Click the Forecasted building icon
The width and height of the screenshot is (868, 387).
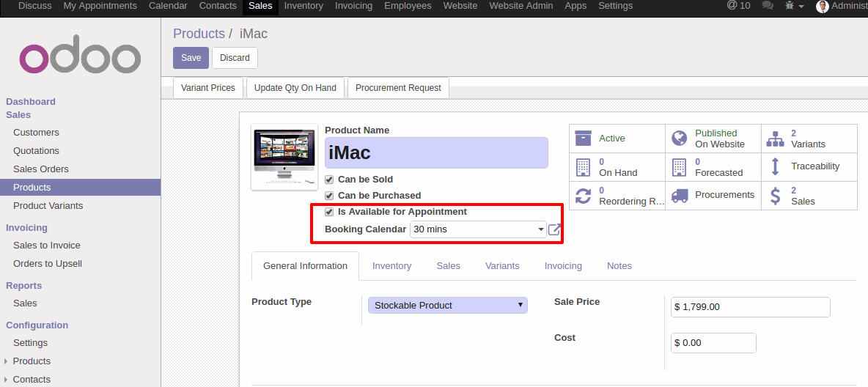(680, 166)
